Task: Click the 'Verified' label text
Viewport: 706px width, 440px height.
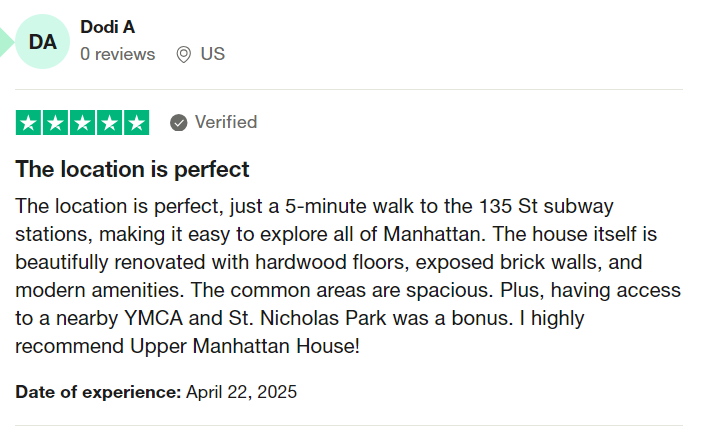Action: coord(226,122)
